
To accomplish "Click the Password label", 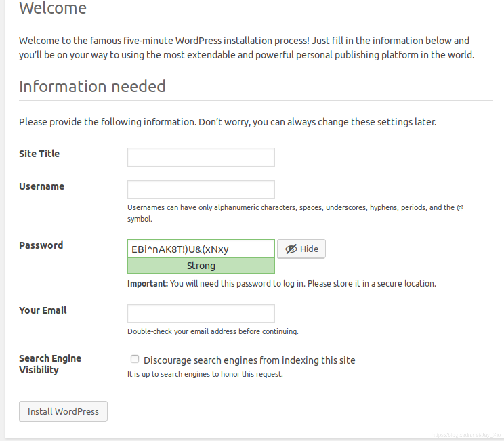I will tap(41, 245).
